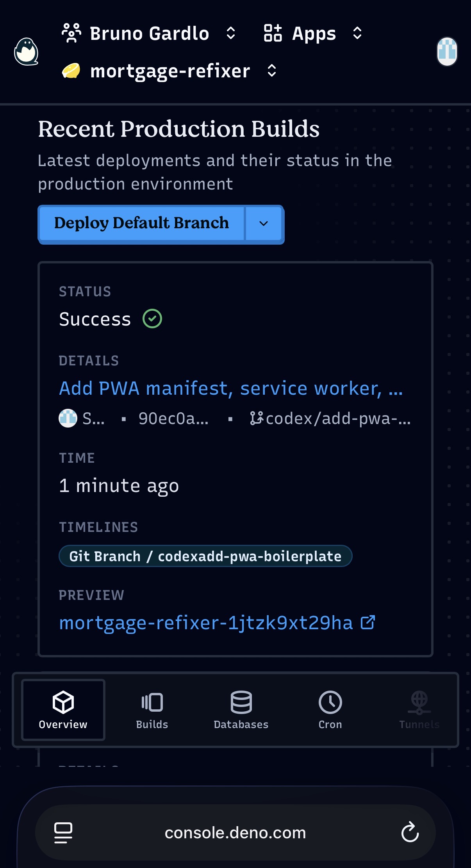Open the mortgage-refixer-1jtzk9xt29ha preview link
The image size is (471, 868).
pyautogui.click(x=206, y=623)
